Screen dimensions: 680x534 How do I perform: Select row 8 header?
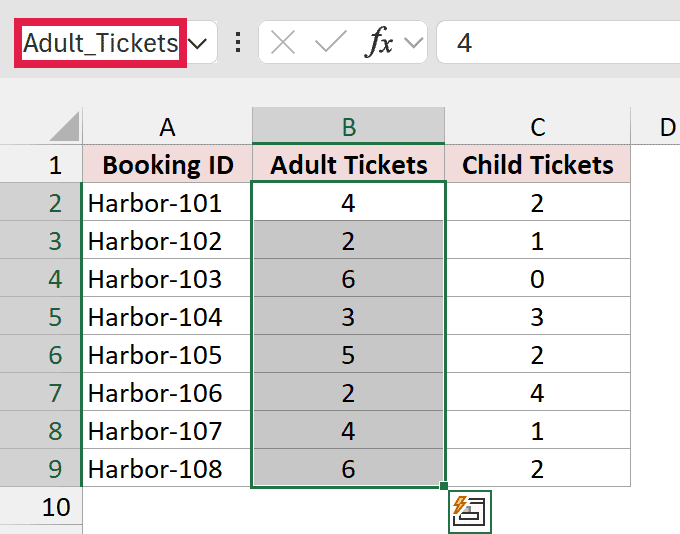click(41, 430)
